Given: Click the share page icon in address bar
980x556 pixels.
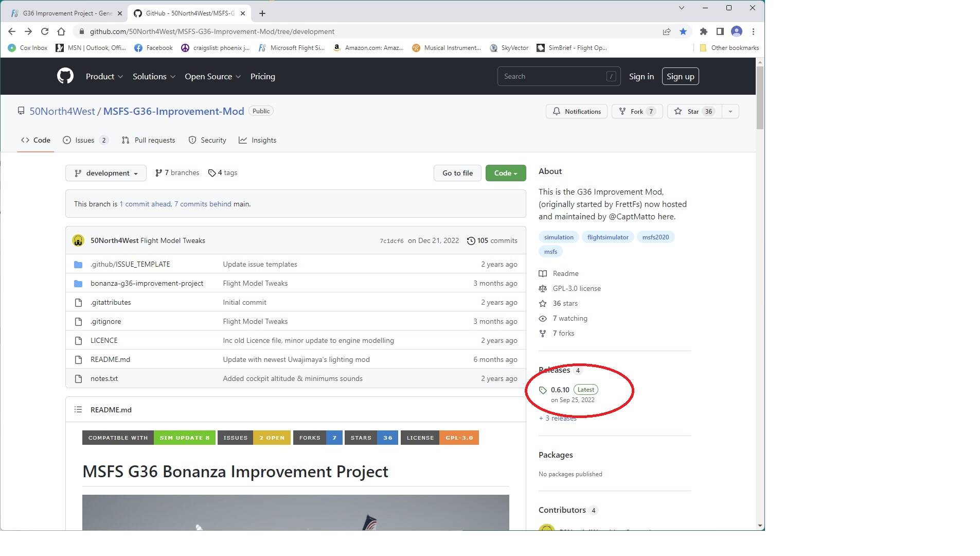Looking at the screenshot, I should point(666,31).
